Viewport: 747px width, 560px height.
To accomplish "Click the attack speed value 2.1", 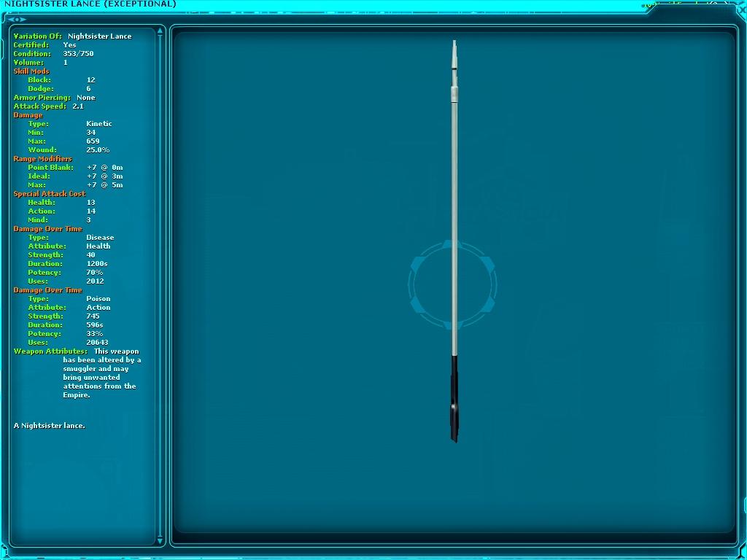I will tap(78, 106).
